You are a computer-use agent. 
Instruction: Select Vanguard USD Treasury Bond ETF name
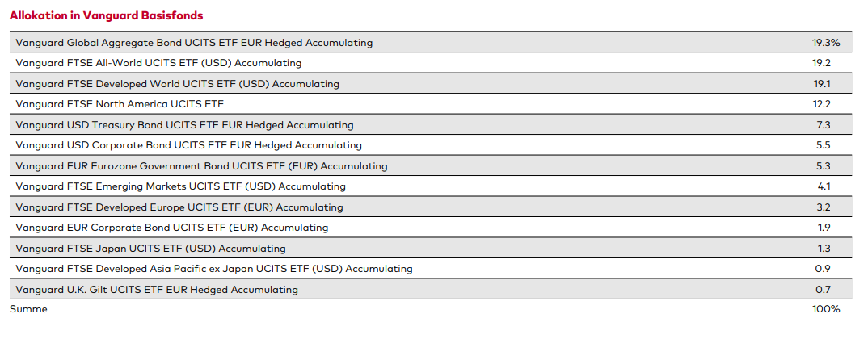184,125
